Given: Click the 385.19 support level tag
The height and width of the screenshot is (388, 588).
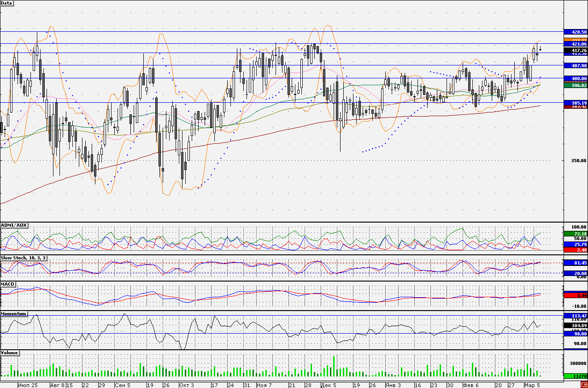Looking at the screenshot, I should click(x=576, y=102).
